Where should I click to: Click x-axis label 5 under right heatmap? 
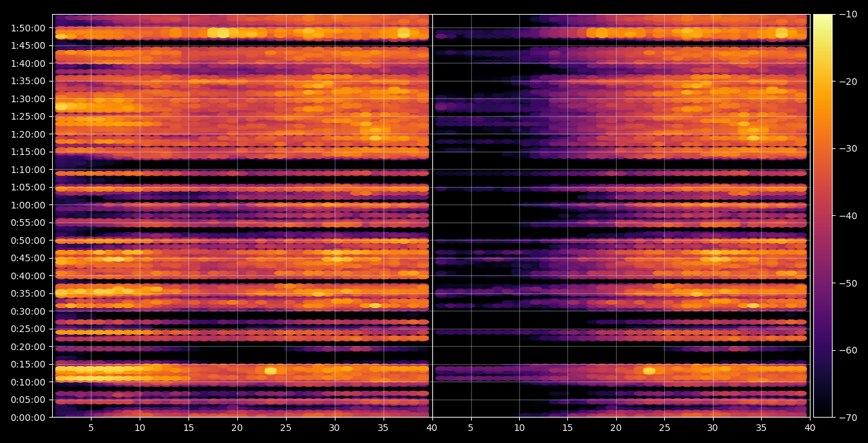coord(470,428)
